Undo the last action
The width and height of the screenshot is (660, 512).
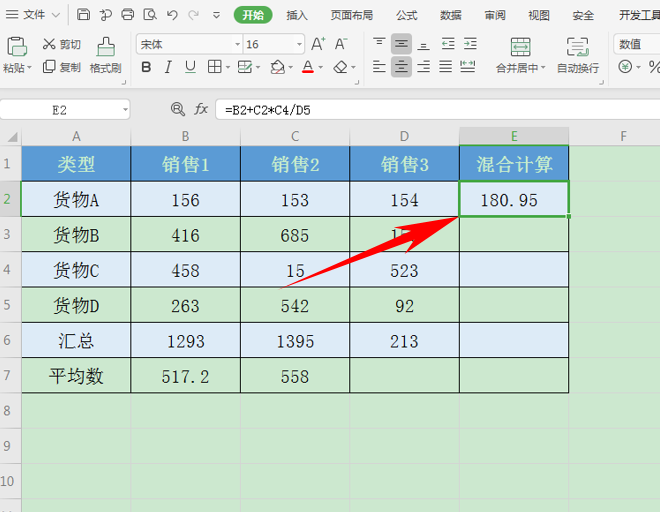click(172, 15)
